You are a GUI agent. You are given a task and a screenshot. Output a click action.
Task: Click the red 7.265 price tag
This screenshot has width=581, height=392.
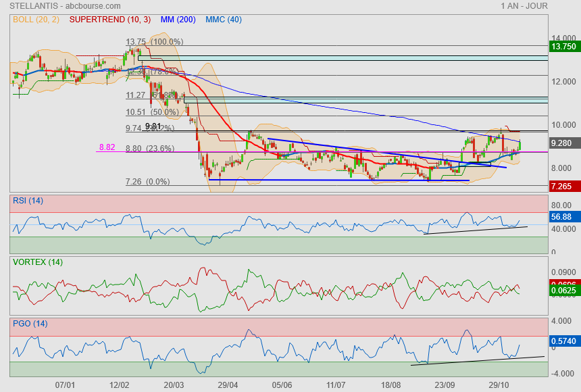[563, 186]
